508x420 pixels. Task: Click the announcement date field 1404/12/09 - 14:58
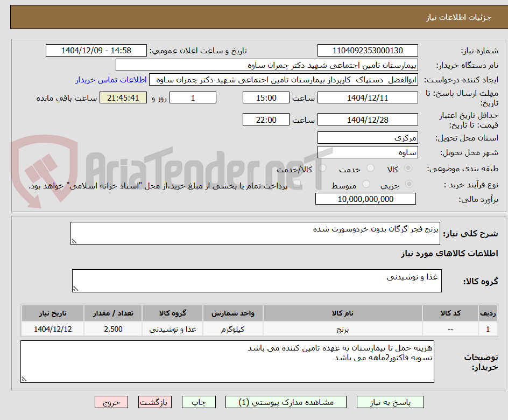point(96,51)
